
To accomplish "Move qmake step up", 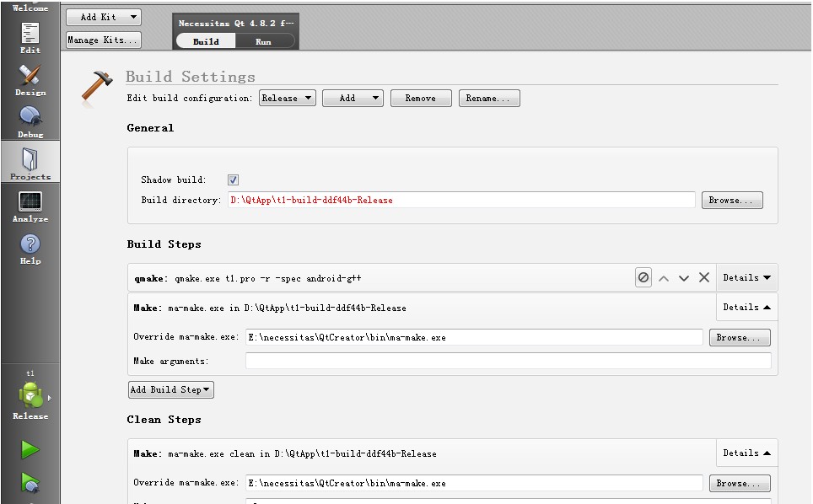I will coord(664,278).
